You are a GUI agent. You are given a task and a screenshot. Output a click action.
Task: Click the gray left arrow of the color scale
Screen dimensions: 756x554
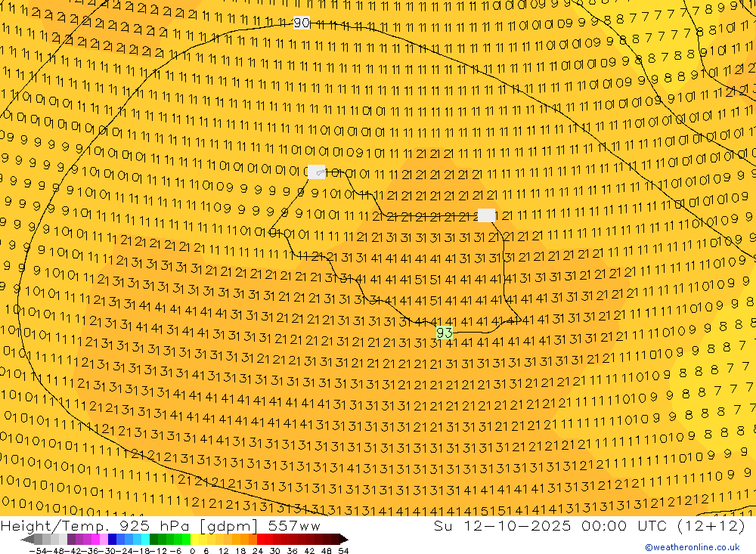point(27,539)
